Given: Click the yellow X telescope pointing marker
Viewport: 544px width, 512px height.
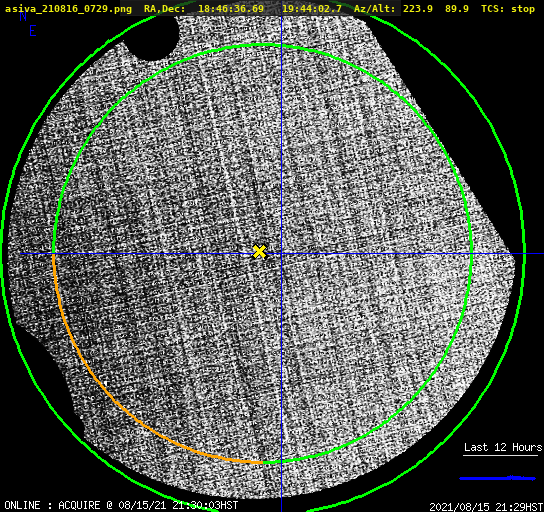Looking at the screenshot, I should click(x=259, y=252).
